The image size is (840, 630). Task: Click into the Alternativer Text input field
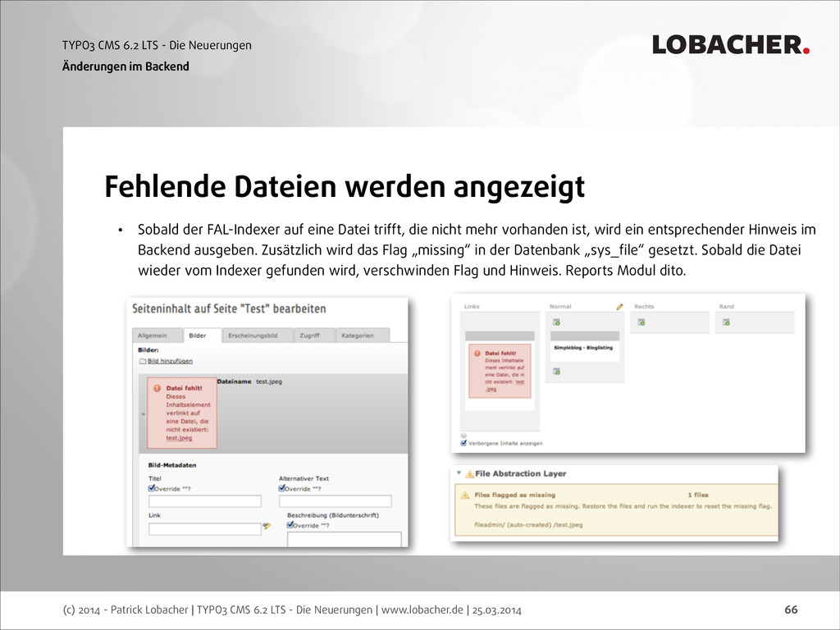[335, 501]
